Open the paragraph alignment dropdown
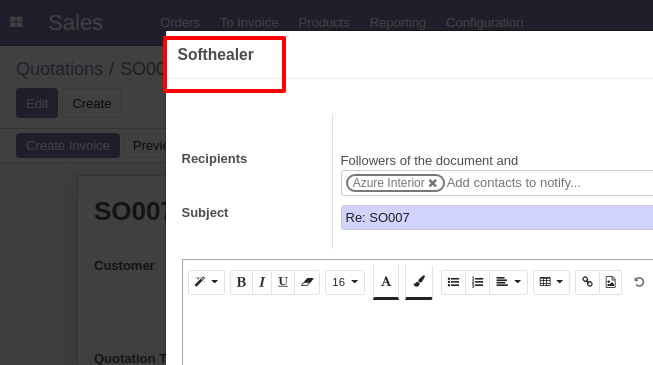653x365 pixels. coord(508,282)
